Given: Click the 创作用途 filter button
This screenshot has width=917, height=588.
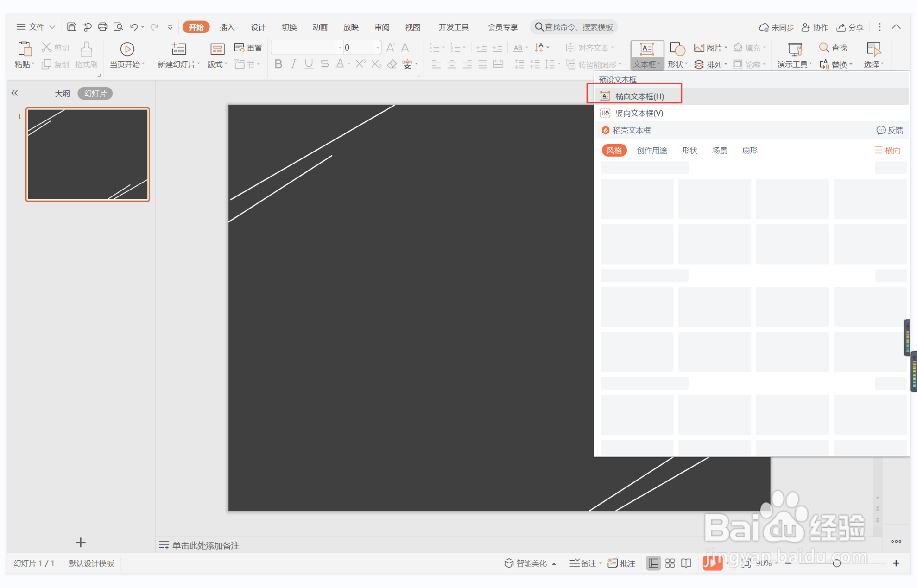Looking at the screenshot, I should 651,150.
